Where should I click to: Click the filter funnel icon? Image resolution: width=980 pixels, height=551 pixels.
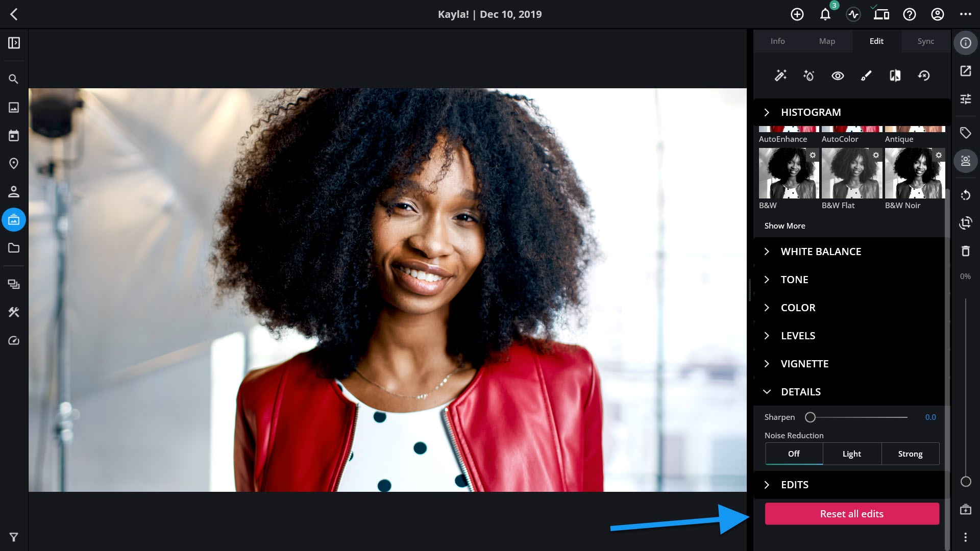14,537
